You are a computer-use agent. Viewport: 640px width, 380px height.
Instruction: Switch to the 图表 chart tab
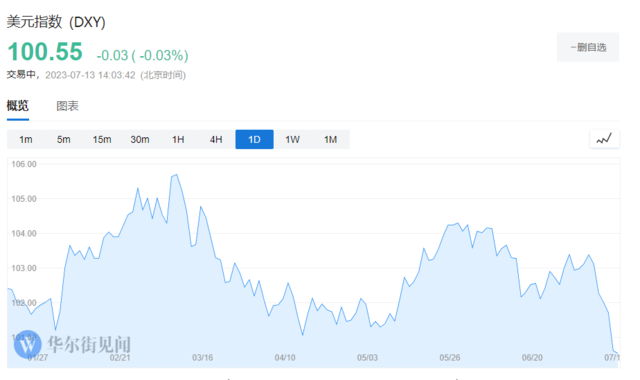click(x=67, y=106)
